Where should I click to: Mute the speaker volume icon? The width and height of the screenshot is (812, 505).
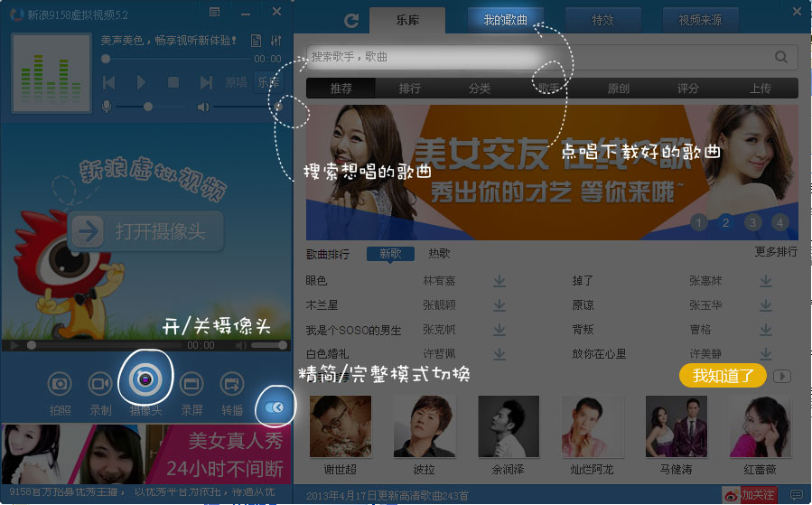pos(203,108)
